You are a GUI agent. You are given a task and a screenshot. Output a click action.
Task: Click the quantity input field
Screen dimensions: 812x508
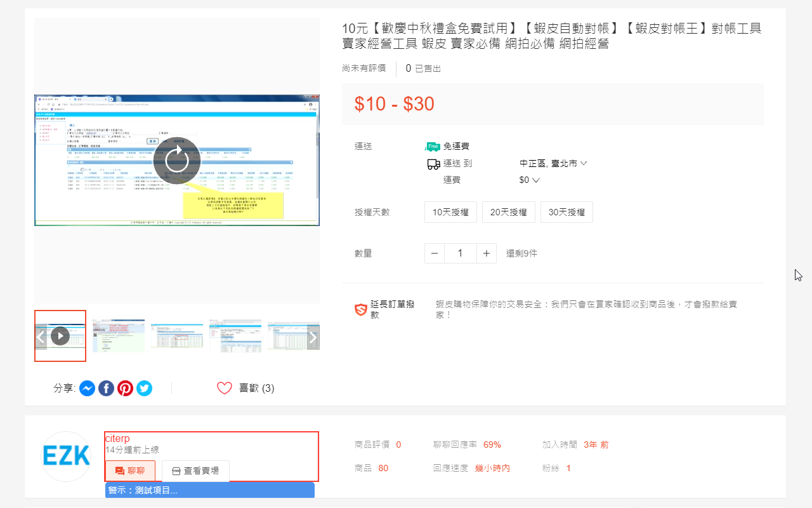coord(460,253)
